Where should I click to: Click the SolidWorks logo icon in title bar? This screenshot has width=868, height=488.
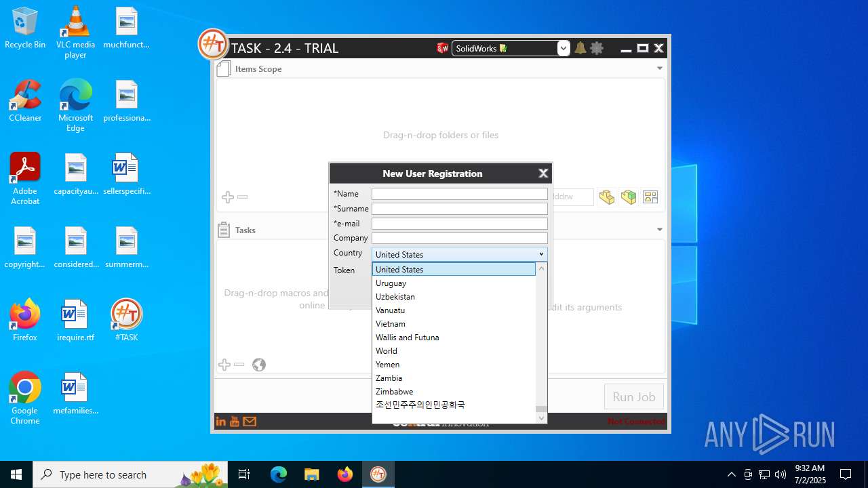tap(443, 48)
